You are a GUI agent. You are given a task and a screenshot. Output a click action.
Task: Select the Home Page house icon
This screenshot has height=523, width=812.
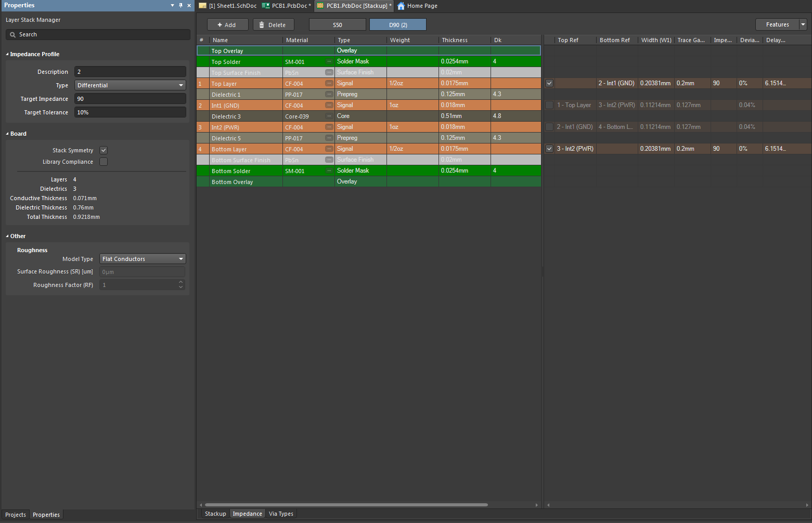(x=401, y=6)
